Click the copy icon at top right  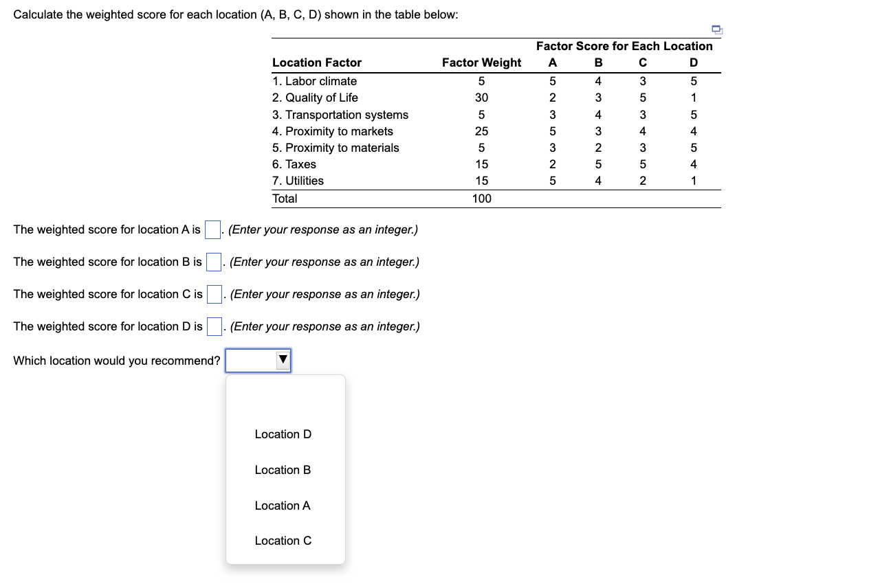point(717,30)
